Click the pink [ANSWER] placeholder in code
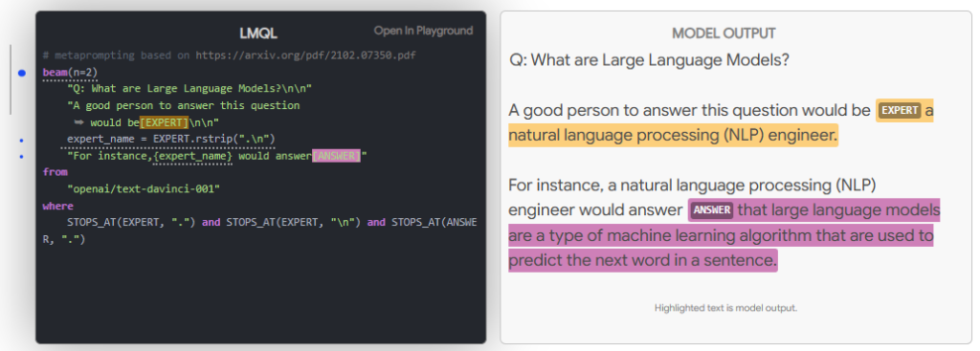The height and width of the screenshot is (351, 980). tap(336, 156)
